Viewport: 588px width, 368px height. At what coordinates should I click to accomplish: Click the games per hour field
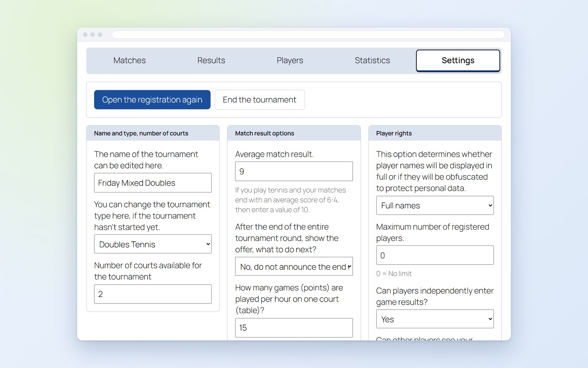(x=294, y=328)
